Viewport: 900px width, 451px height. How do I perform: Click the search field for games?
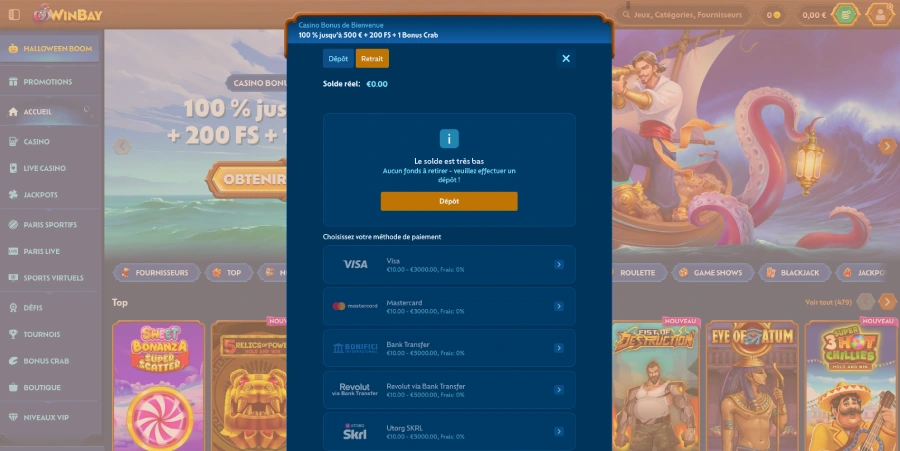coord(688,15)
